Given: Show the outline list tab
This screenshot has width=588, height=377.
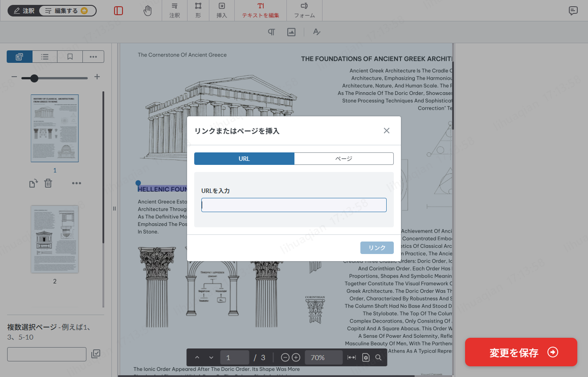Looking at the screenshot, I should [x=45, y=57].
